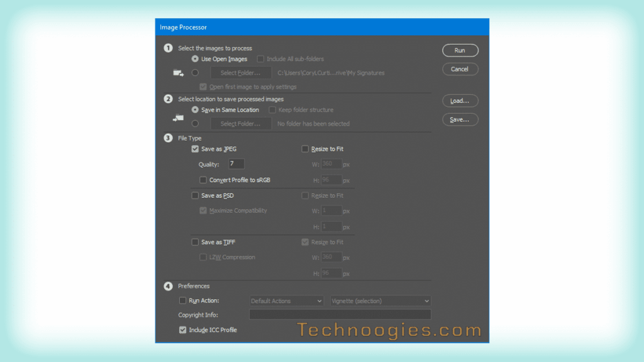The image size is (644, 362).
Task: Select the destination folder radio button in step 2
Action: 195,124
